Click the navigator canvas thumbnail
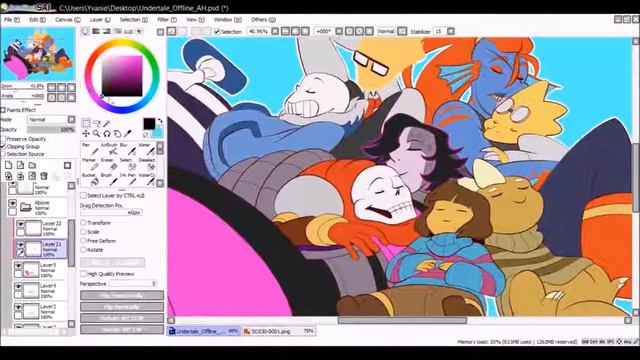The image size is (640, 360). (38, 54)
